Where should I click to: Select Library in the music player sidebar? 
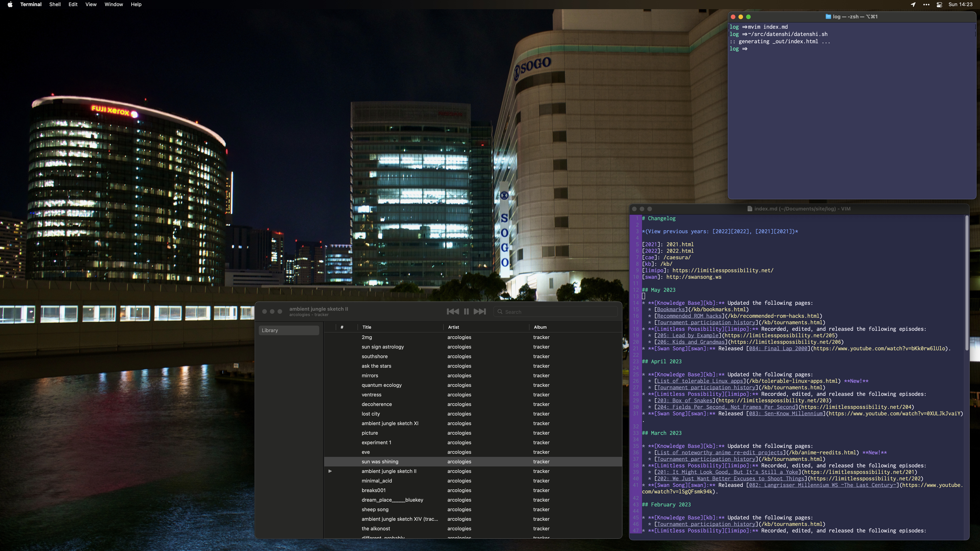click(x=289, y=330)
